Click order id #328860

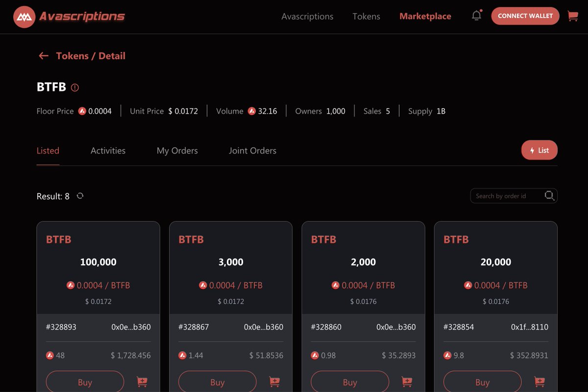326,327
